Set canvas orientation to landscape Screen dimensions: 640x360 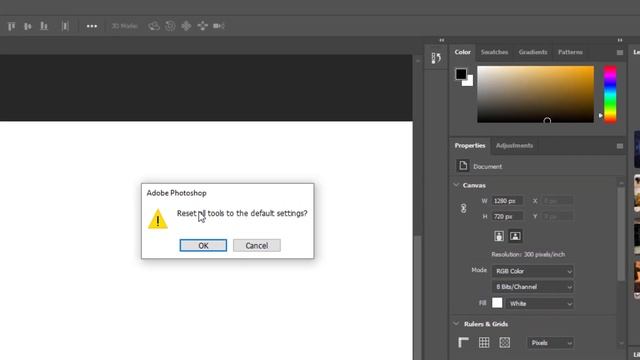coord(515,236)
